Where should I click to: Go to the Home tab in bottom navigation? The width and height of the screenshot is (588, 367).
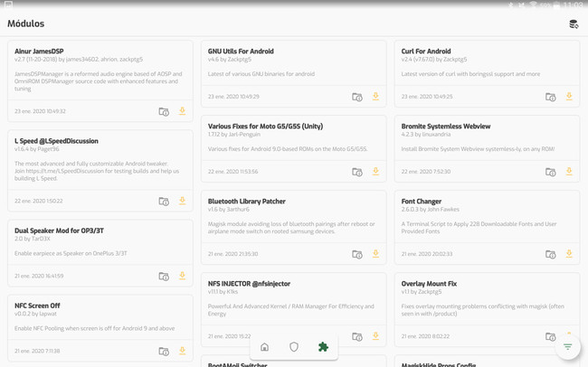(264, 347)
